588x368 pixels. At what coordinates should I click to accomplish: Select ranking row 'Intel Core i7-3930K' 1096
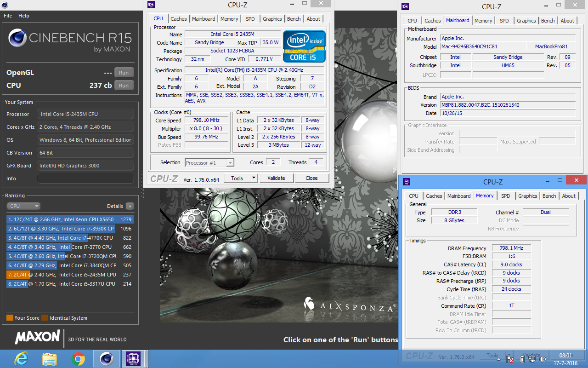pos(69,229)
